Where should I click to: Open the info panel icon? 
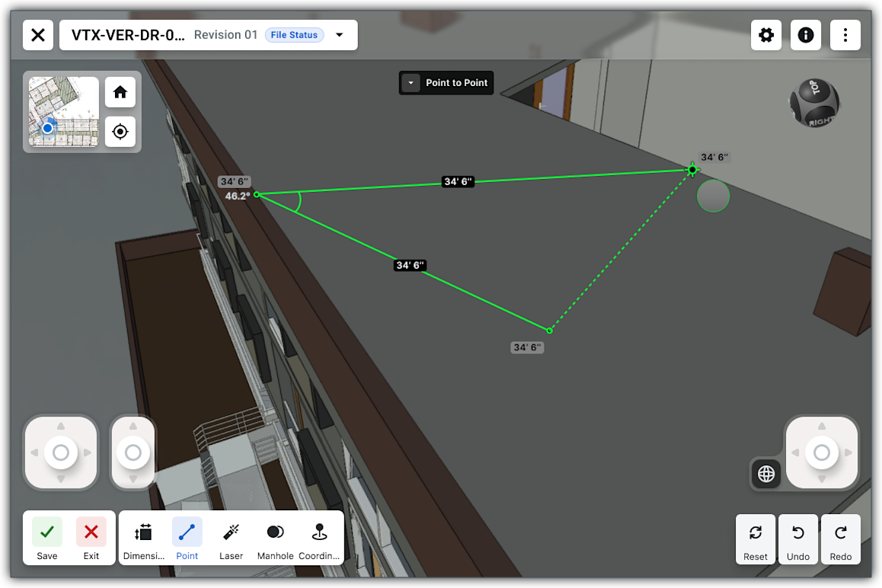[806, 35]
